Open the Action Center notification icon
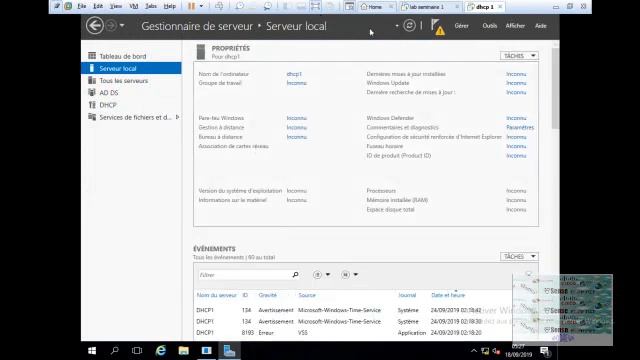Image resolution: width=640 pixels, height=360 pixels. pos(544,351)
